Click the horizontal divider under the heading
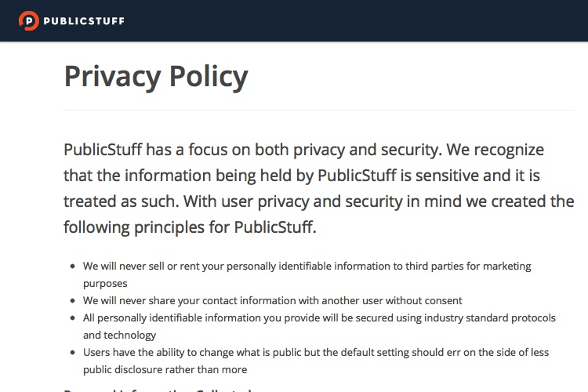This screenshot has width=588, height=392. pyautogui.click(x=319, y=110)
